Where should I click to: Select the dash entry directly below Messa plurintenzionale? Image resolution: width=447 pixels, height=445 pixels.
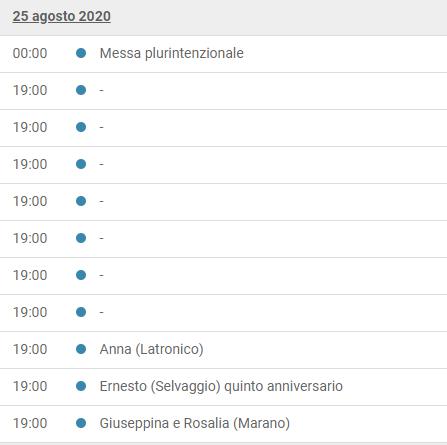[102, 90]
